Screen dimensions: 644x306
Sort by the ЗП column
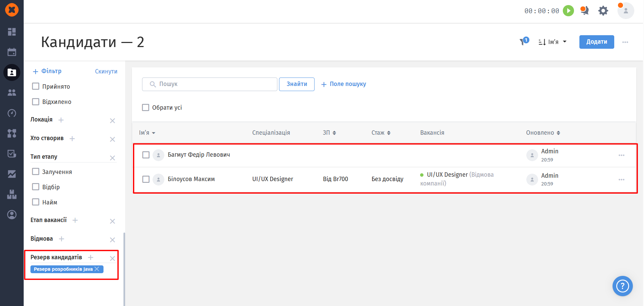pos(329,133)
